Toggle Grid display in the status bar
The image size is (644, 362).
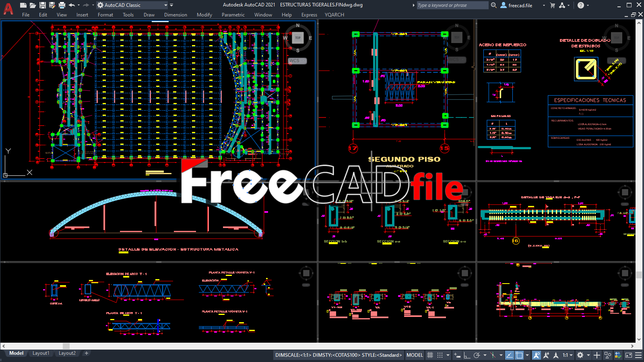click(x=430, y=355)
